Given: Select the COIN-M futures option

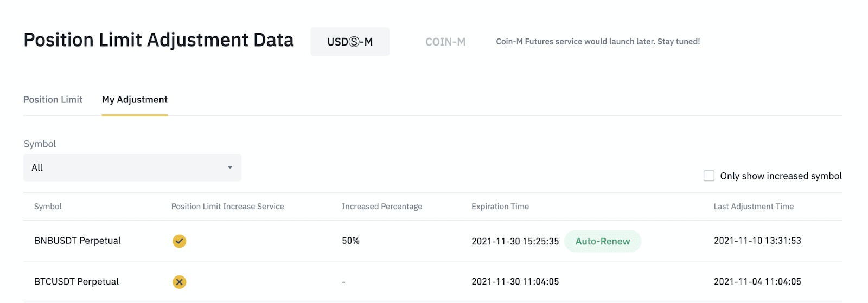Looking at the screenshot, I should [445, 42].
